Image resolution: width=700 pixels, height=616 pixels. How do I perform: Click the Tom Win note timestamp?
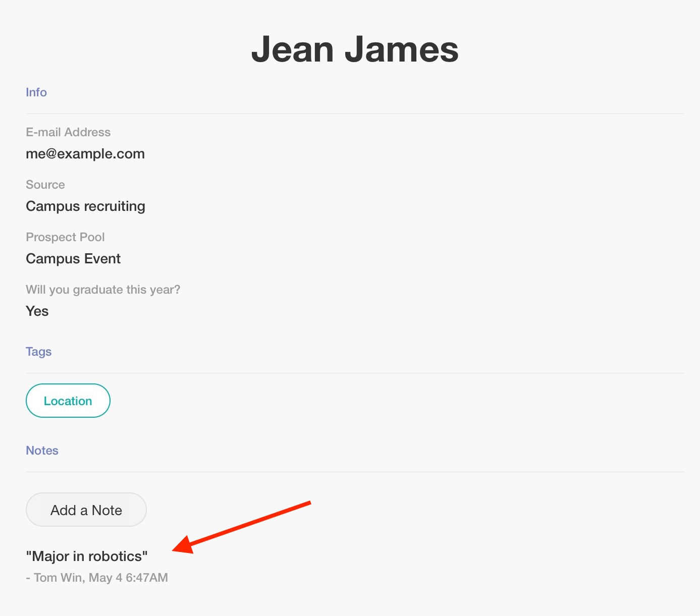click(x=97, y=578)
